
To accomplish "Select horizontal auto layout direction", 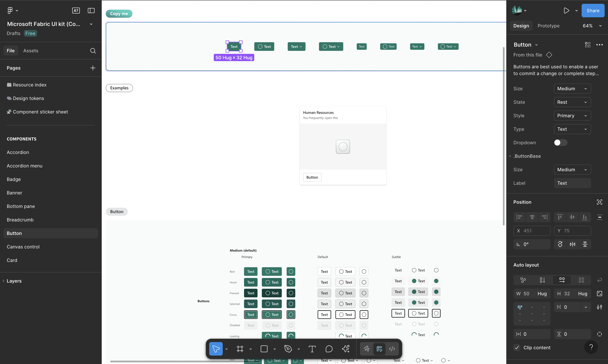I will (x=562, y=280).
